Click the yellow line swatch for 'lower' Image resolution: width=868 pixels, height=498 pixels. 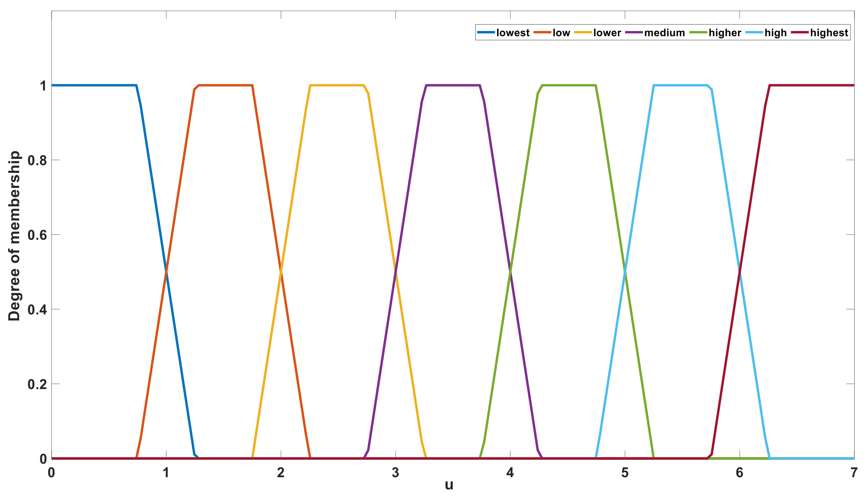583,32
